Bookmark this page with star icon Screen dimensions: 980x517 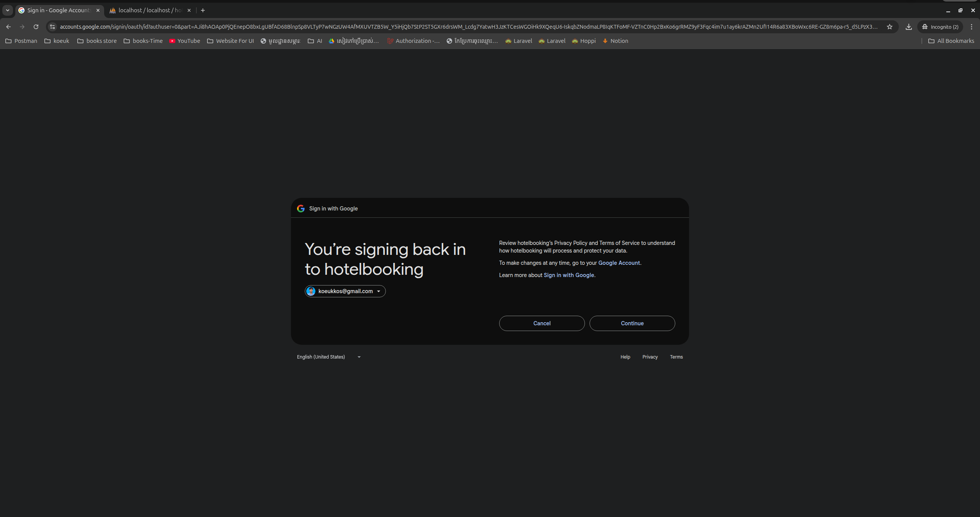click(x=890, y=27)
